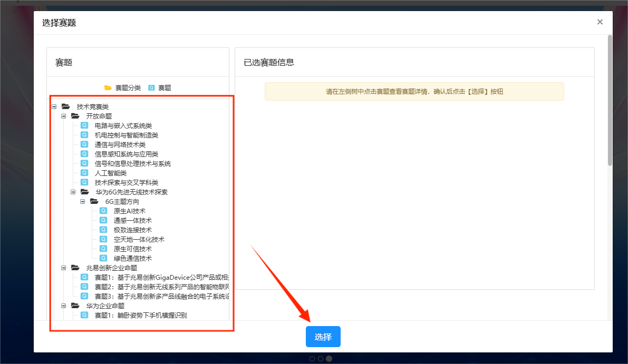Click the dialog's vertical scrollbar
The height and width of the screenshot is (364, 628).
point(610,100)
